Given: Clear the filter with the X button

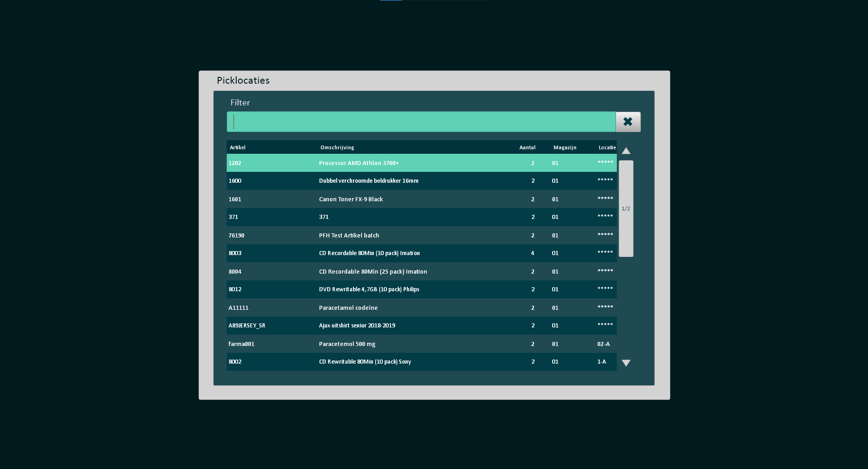Looking at the screenshot, I should pyautogui.click(x=628, y=122).
